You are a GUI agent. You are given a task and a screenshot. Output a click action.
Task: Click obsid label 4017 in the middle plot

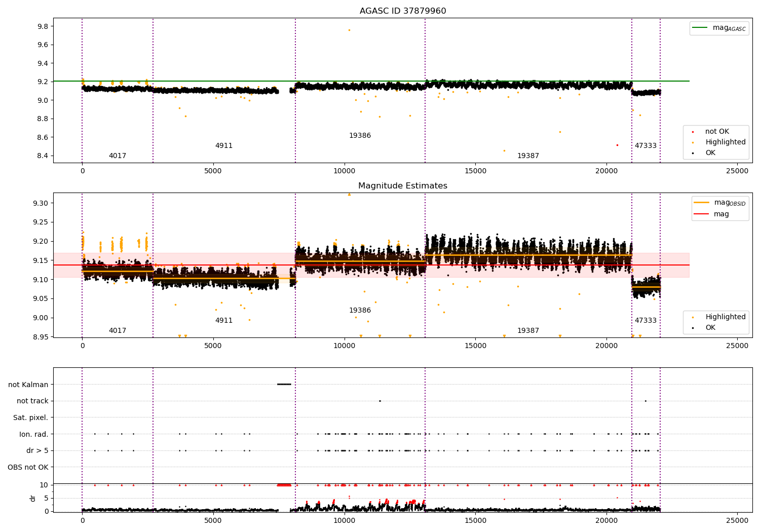(x=118, y=331)
